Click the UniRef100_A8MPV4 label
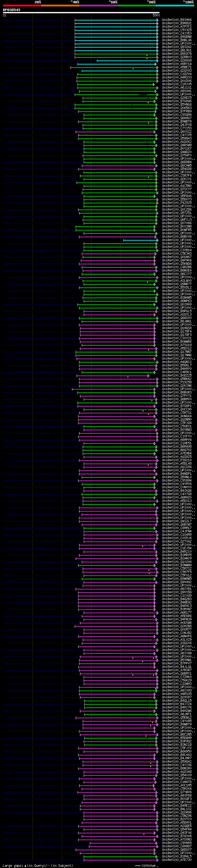The width and height of the screenshot is (197, 868). pos(177,440)
